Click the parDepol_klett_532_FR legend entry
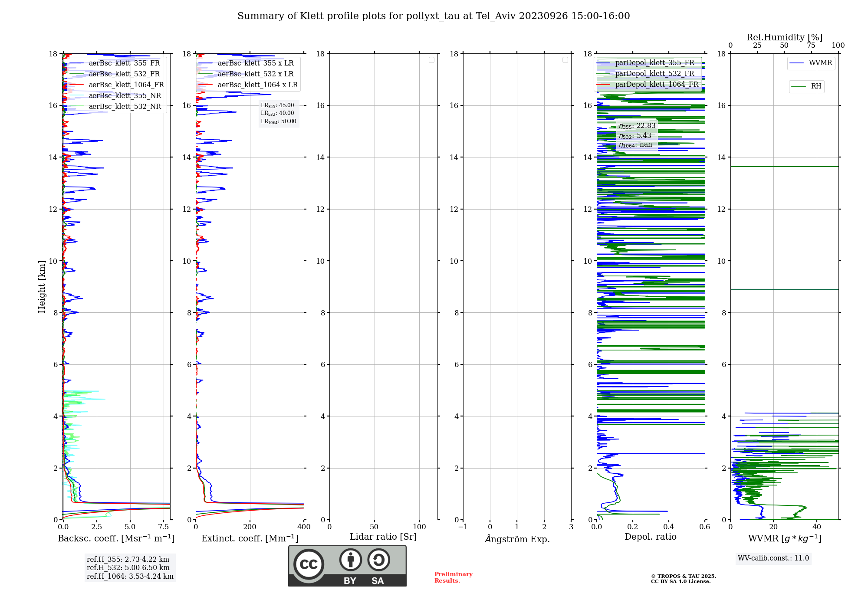This screenshot has width=868, height=590. click(654, 74)
